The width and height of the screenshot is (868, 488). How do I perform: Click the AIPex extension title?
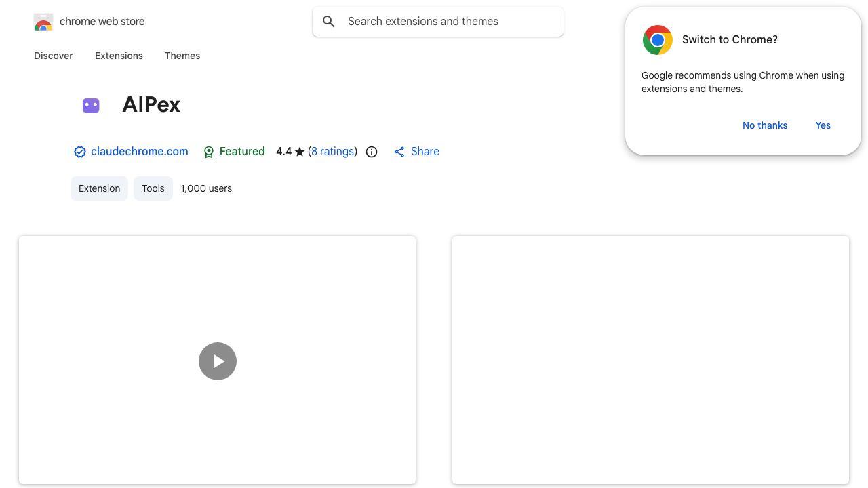151,105
